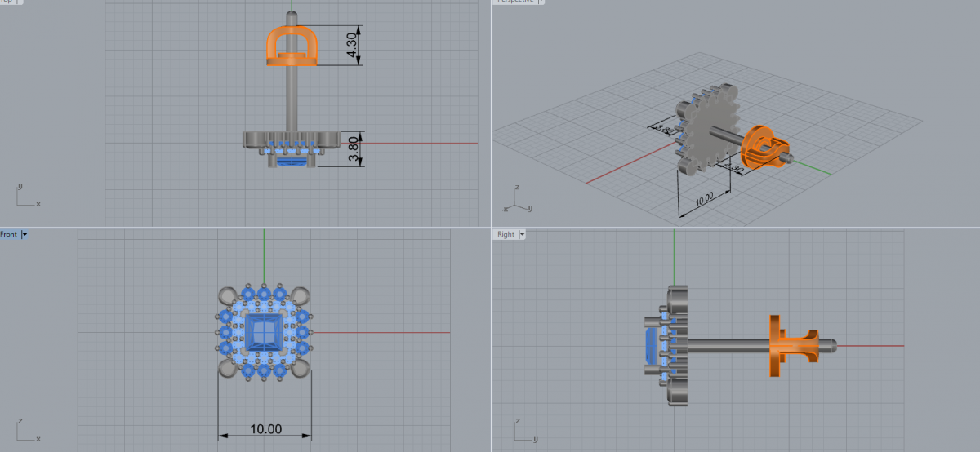Select the 10.00 dimension in Front view
Viewport: 980px width, 452px height.
click(265, 429)
